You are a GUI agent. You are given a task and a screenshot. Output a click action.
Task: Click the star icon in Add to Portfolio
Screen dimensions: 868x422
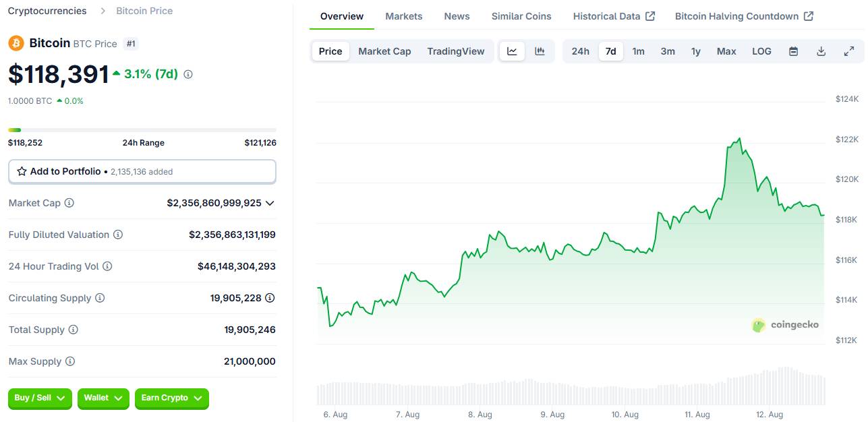22,171
